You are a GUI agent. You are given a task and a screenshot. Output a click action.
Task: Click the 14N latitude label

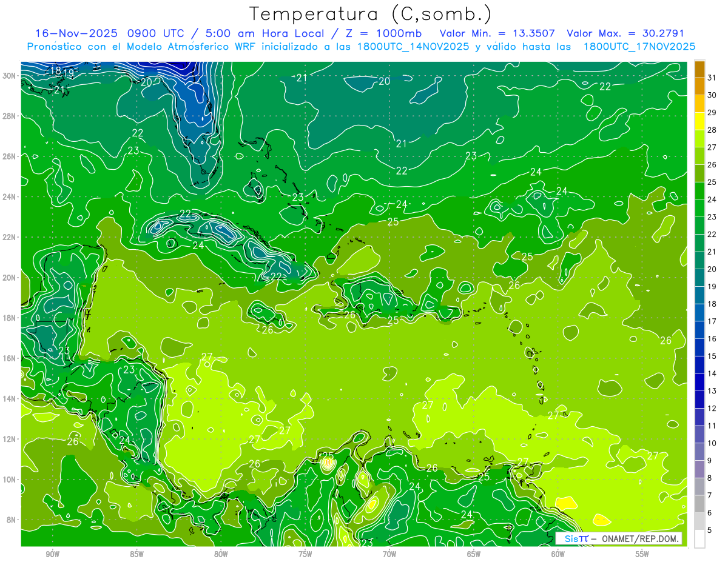(x=10, y=399)
